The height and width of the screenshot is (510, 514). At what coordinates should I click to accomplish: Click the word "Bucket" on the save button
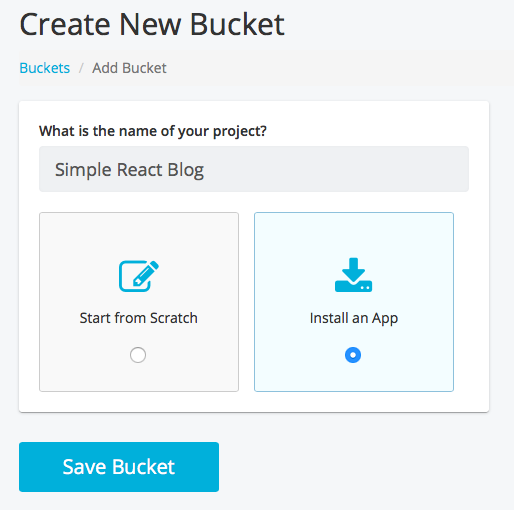(x=143, y=467)
